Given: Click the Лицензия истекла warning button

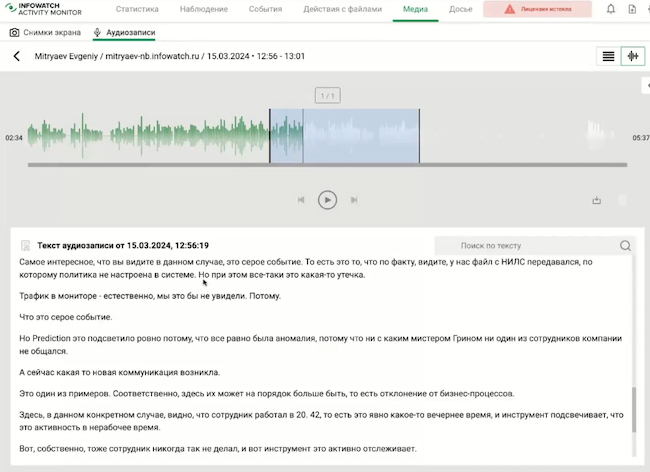Looking at the screenshot, I should pyautogui.click(x=537, y=9).
